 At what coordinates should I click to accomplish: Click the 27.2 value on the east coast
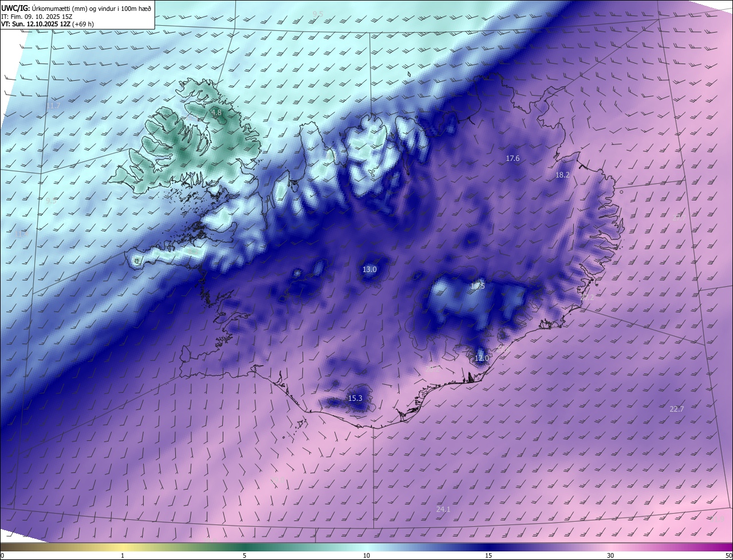[x=587, y=297]
